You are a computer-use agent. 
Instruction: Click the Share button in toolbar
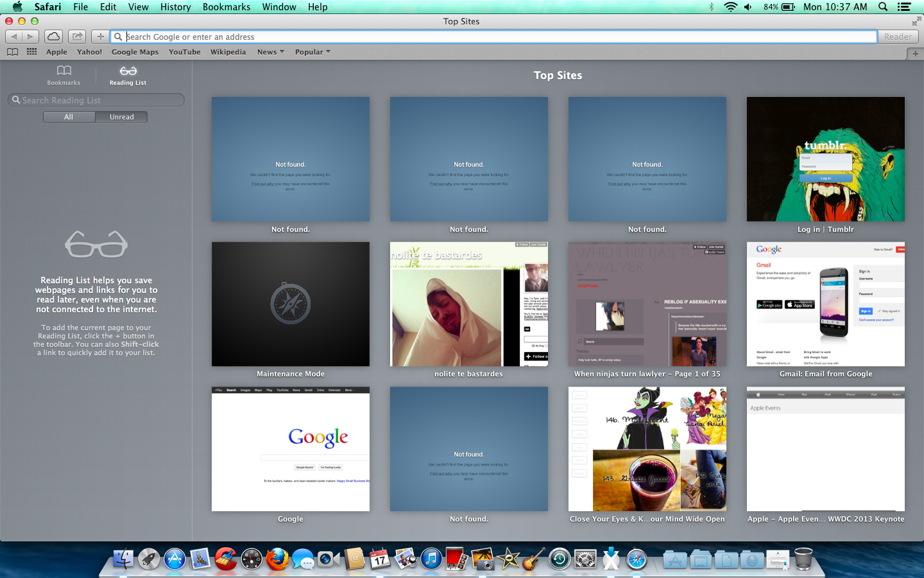(x=77, y=37)
